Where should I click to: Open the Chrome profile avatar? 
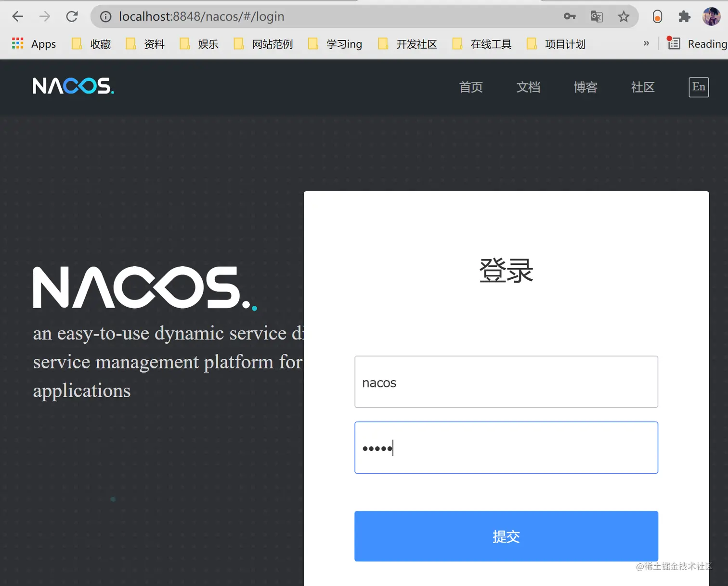coord(711,16)
